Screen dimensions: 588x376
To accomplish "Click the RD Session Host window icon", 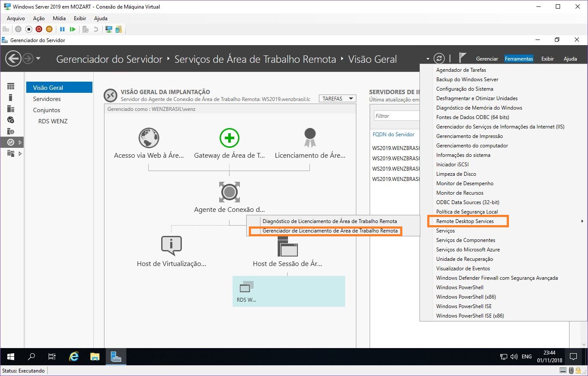I will coord(288,246).
